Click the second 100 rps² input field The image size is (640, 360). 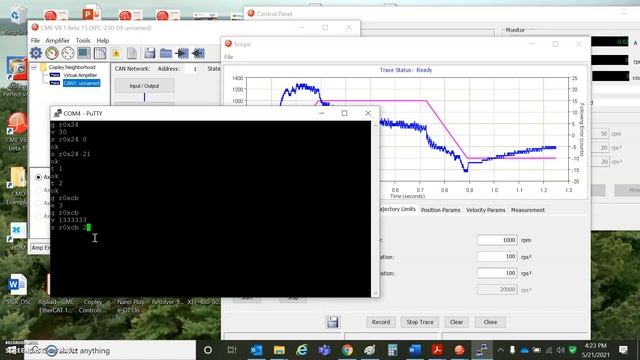pos(497,273)
